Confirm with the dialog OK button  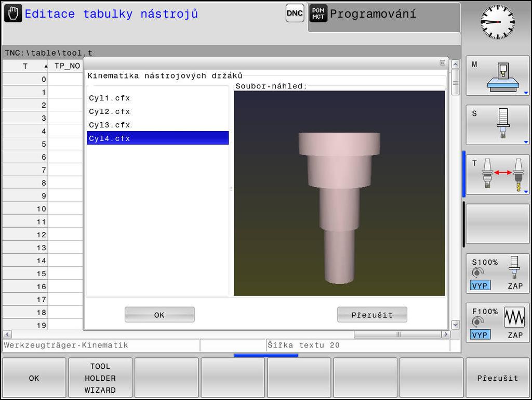point(159,315)
